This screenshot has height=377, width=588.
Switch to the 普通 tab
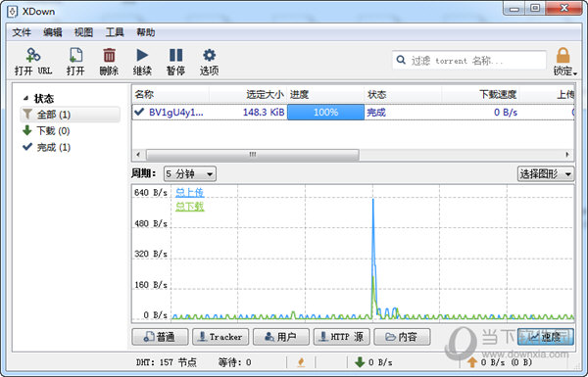click(160, 337)
